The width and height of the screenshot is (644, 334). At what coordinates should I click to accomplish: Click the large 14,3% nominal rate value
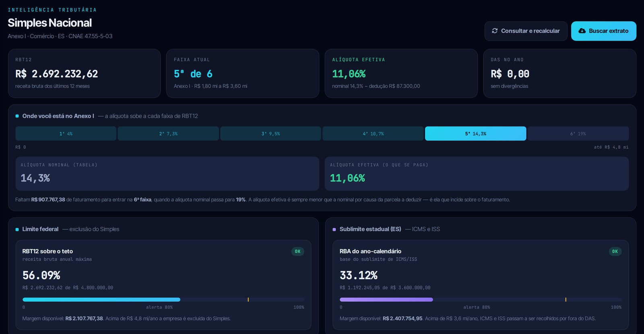(35, 178)
